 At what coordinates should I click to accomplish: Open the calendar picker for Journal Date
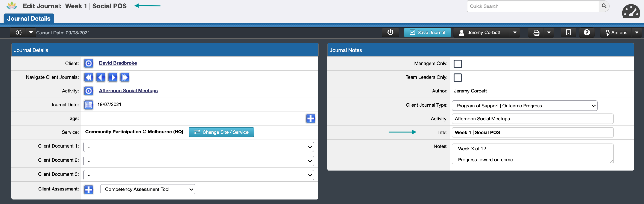coord(88,105)
